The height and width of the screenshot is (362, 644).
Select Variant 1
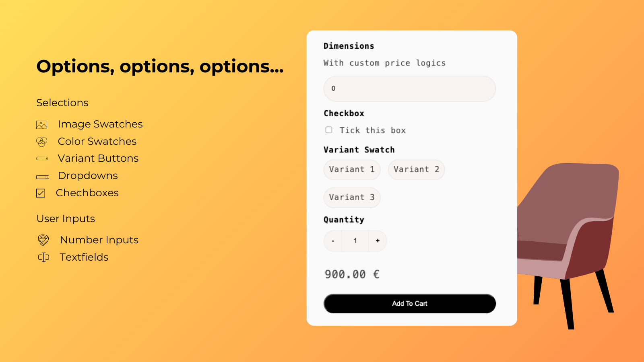click(x=352, y=169)
